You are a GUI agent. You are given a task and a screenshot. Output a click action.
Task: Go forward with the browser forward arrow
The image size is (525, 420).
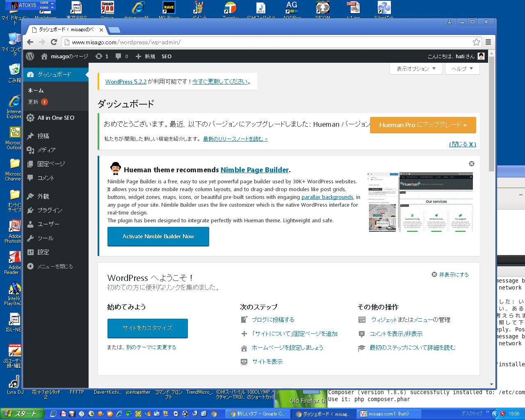[42, 42]
